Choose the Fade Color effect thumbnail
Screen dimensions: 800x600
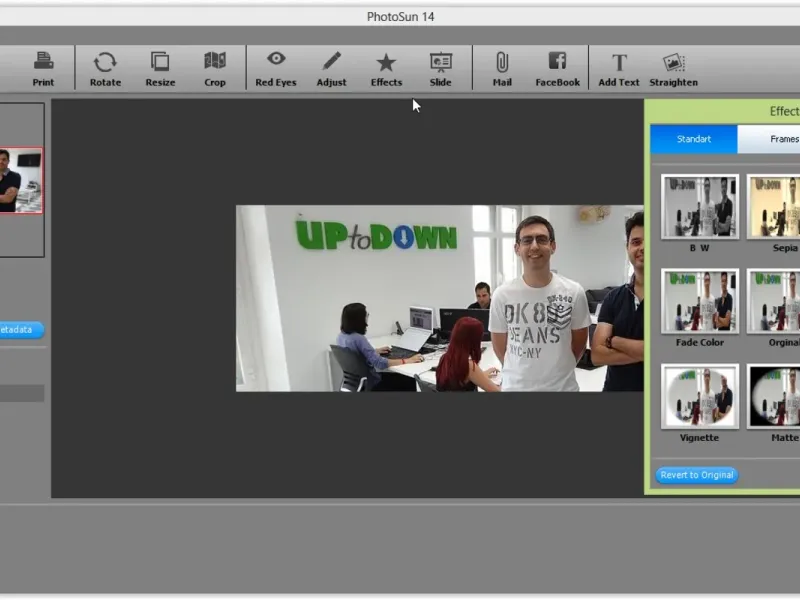coord(699,301)
